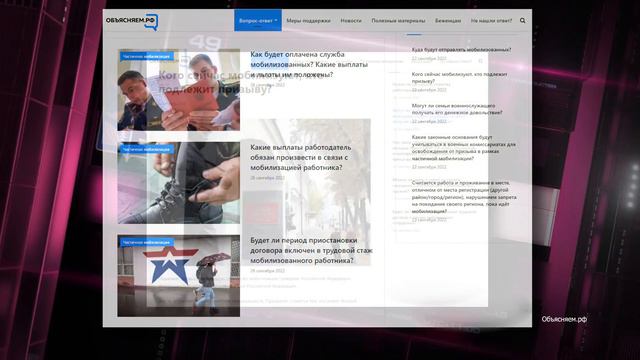Click Частичная мобилизация tag on boots thumbnail
Image resolution: width=640 pixels, height=360 pixels.
[146, 149]
